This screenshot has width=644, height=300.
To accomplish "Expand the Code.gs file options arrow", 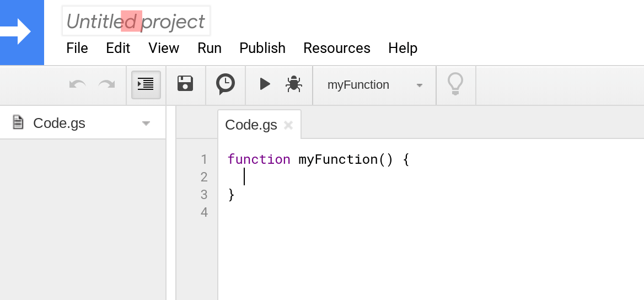I will click(146, 124).
